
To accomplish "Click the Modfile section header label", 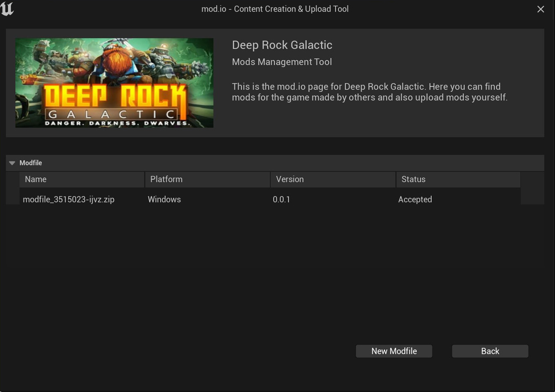I will [x=31, y=163].
